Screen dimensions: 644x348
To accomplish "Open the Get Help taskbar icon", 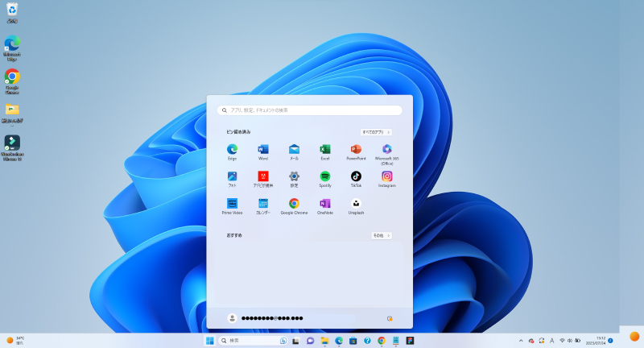I will click(367, 341).
